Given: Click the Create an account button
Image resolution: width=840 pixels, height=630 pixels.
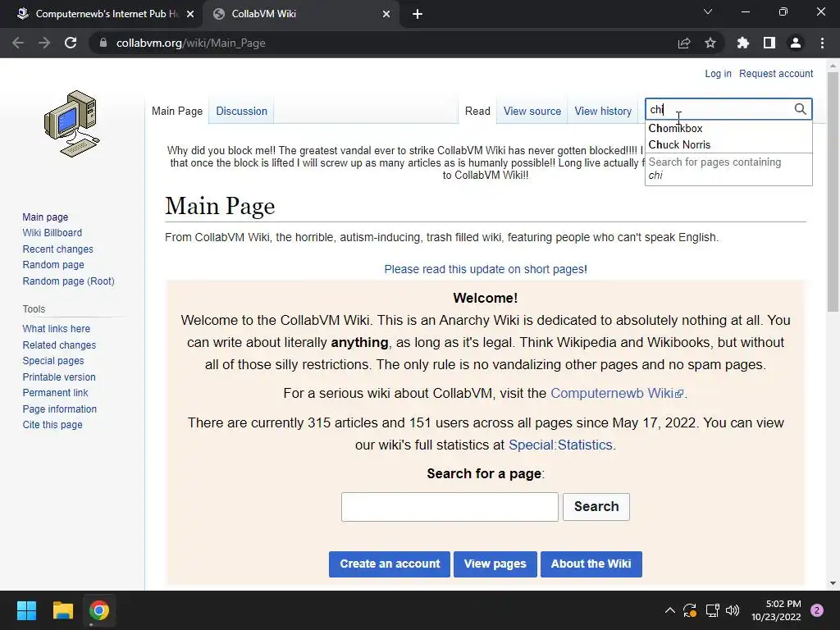Looking at the screenshot, I should [x=390, y=564].
